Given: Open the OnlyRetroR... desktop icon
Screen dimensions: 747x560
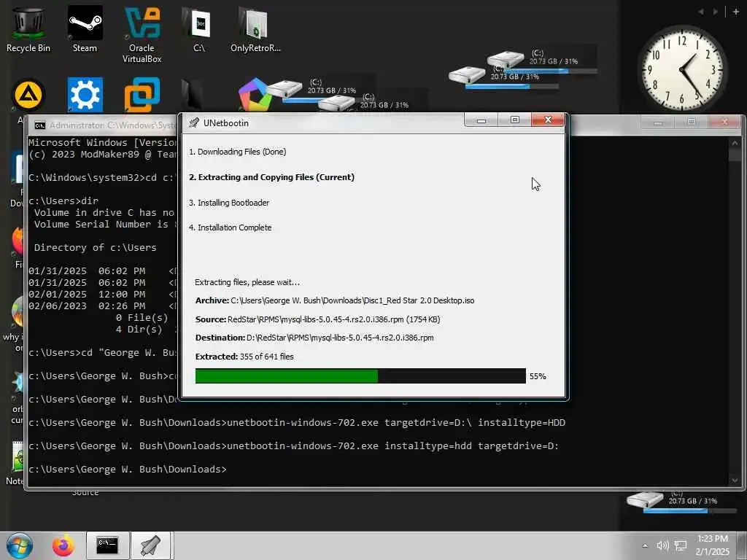Looking at the screenshot, I should point(255,29).
